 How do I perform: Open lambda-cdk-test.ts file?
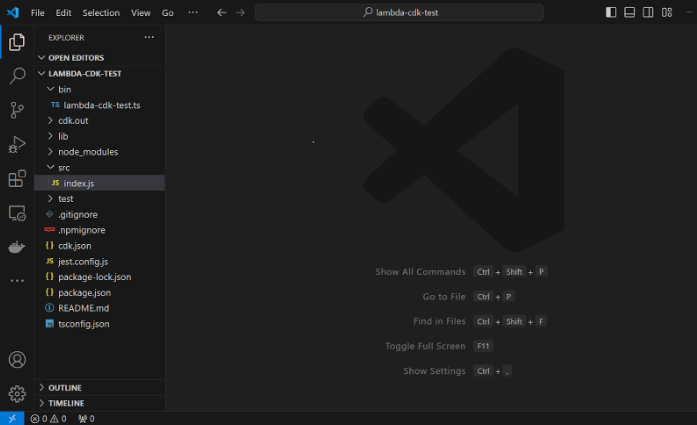coord(100,105)
